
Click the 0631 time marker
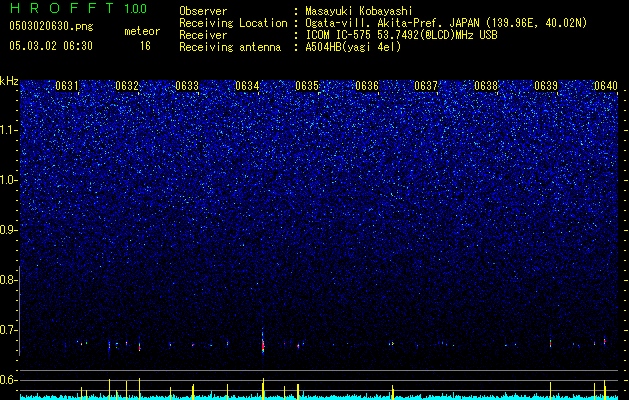(67, 86)
